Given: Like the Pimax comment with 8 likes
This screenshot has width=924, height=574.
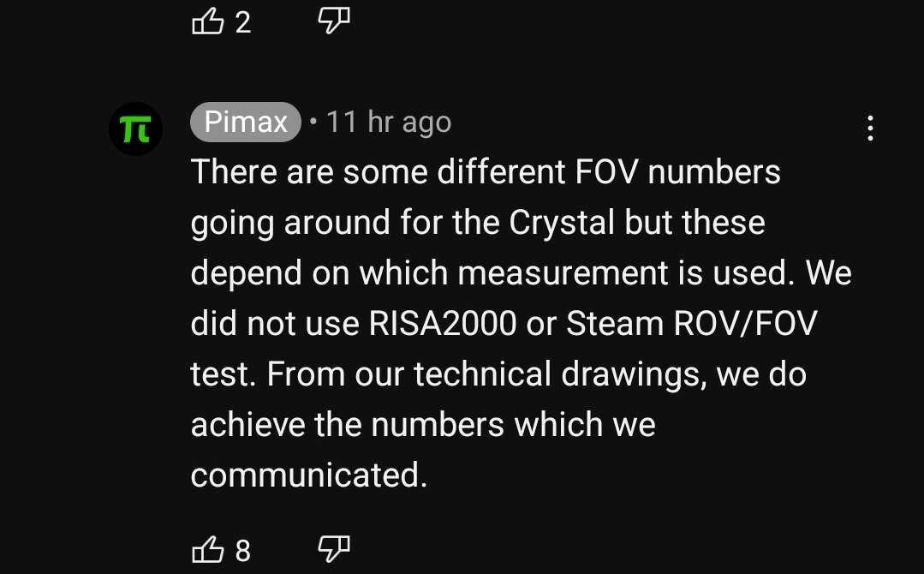Looking at the screenshot, I should click(207, 549).
